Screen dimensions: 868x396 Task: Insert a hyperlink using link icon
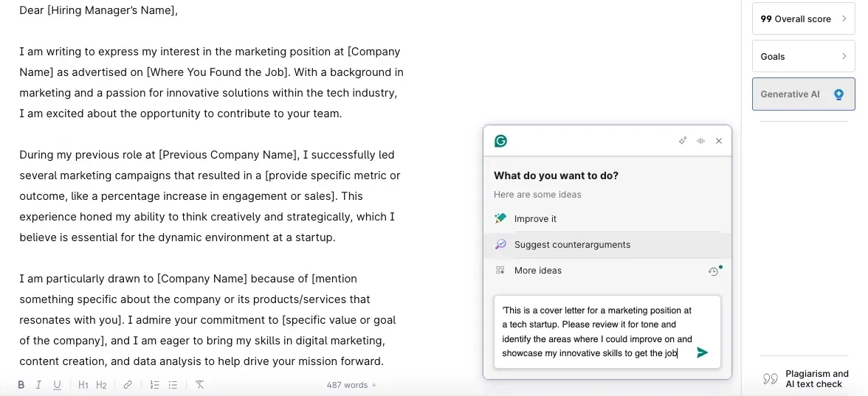coord(127,385)
